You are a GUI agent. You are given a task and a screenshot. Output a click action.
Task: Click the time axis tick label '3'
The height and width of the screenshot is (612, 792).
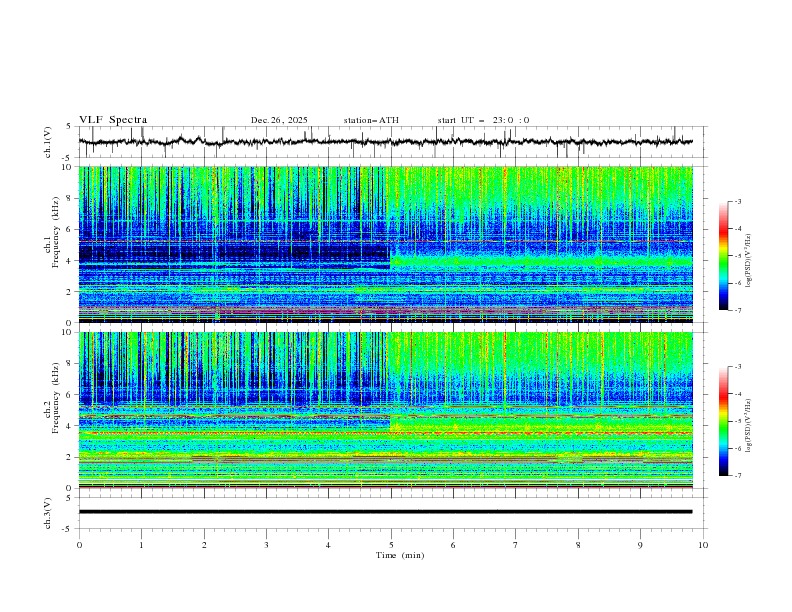[x=266, y=545]
